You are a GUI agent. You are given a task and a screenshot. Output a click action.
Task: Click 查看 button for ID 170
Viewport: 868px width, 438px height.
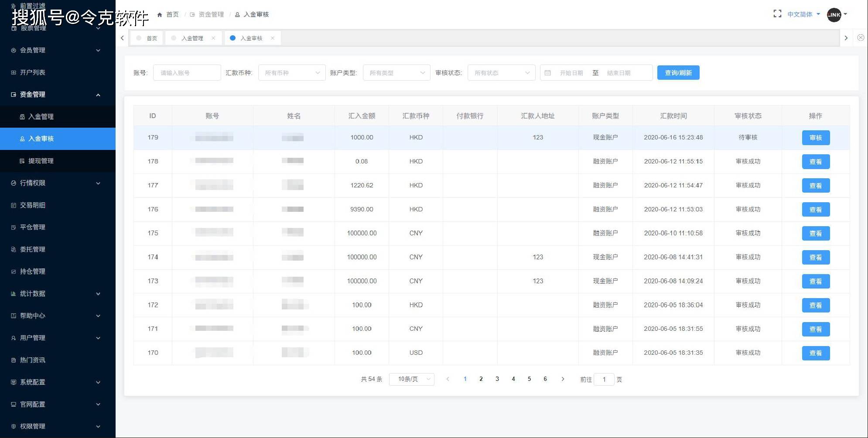coord(816,353)
